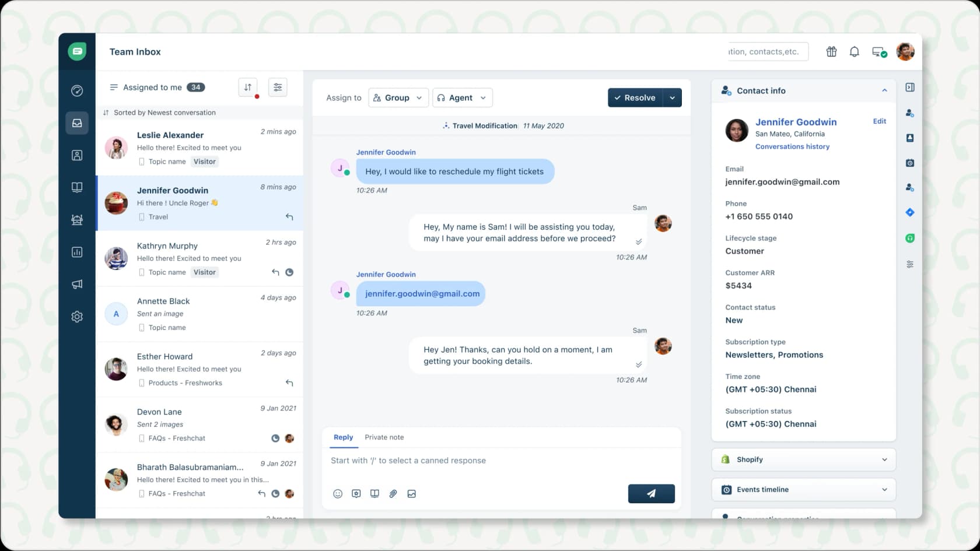Expand the Events timeline section

[803, 490]
